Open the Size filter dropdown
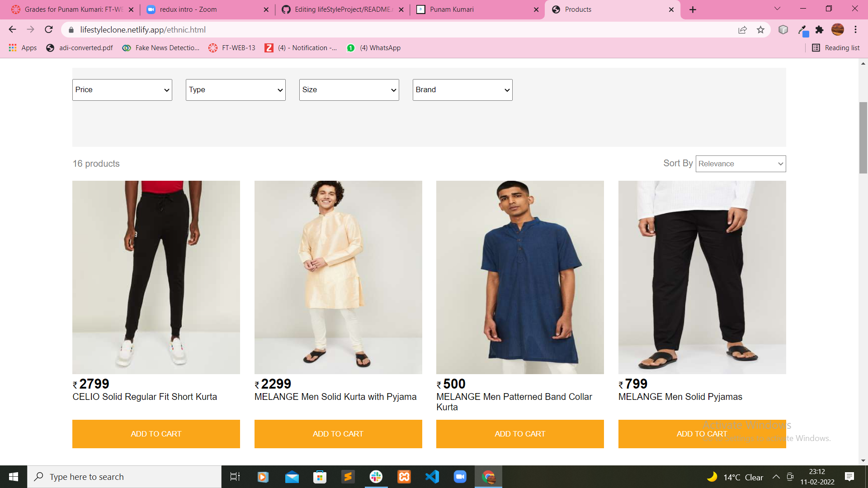 (x=349, y=89)
